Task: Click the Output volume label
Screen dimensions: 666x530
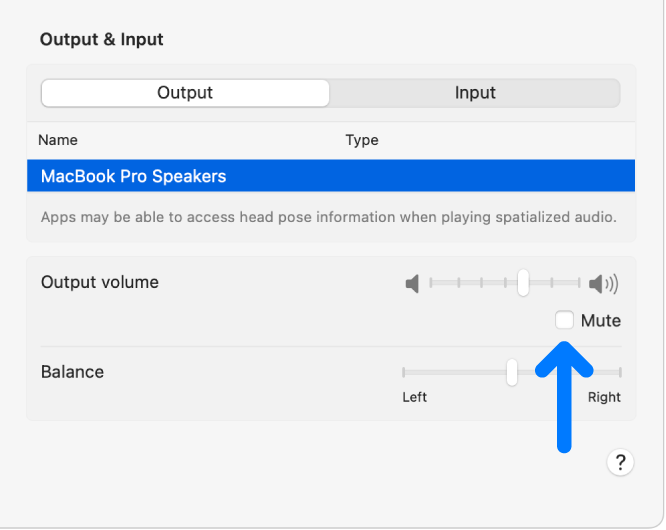Action: (100, 282)
